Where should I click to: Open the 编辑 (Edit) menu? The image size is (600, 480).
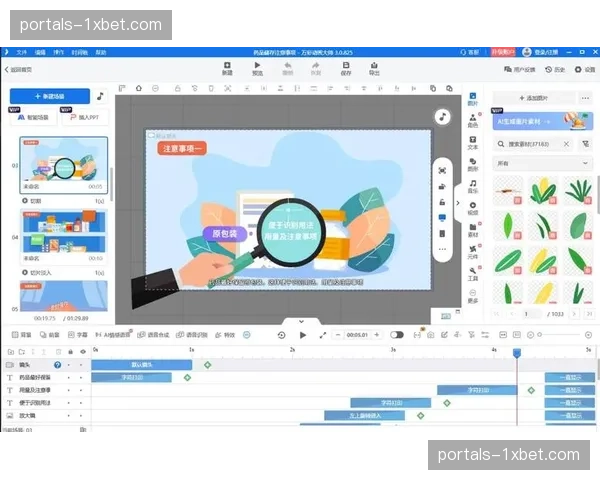(x=40, y=51)
